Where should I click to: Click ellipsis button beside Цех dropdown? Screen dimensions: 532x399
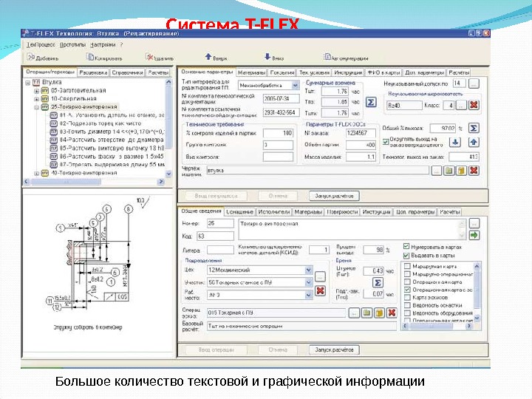(320, 276)
